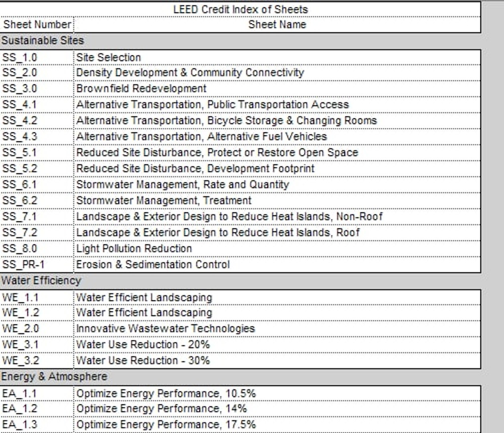Image resolution: width=504 pixels, height=433 pixels.
Task: Click sheet number cell SS_5.2
Action: 37,169
